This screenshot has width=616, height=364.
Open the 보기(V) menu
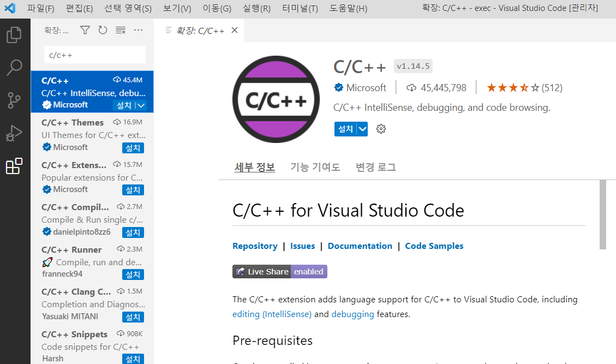point(177,8)
